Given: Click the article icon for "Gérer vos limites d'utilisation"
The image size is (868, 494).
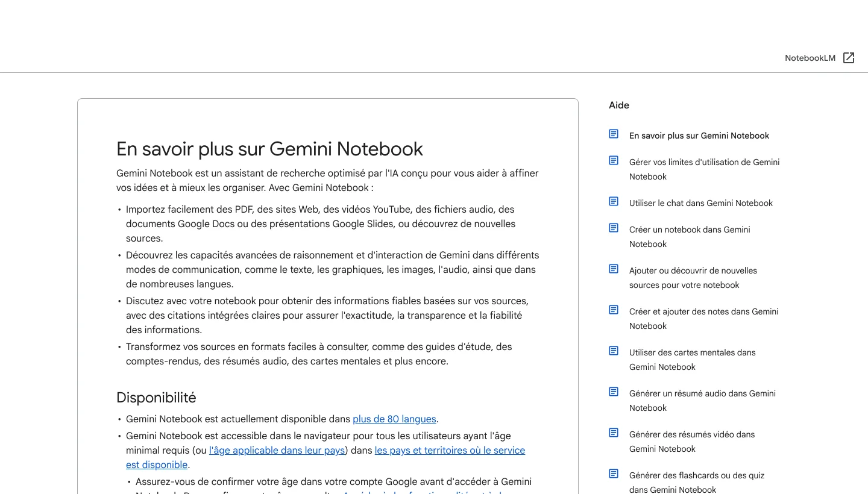Looking at the screenshot, I should click(614, 160).
